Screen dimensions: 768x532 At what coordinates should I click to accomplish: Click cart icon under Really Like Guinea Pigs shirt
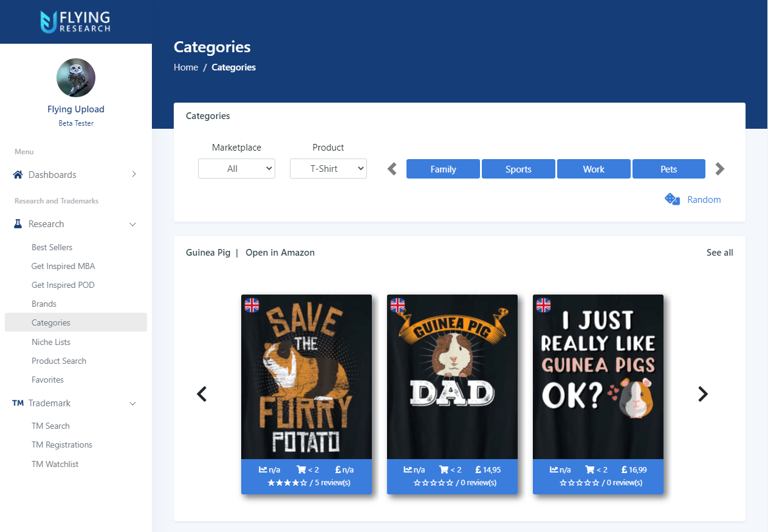pyautogui.click(x=589, y=469)
